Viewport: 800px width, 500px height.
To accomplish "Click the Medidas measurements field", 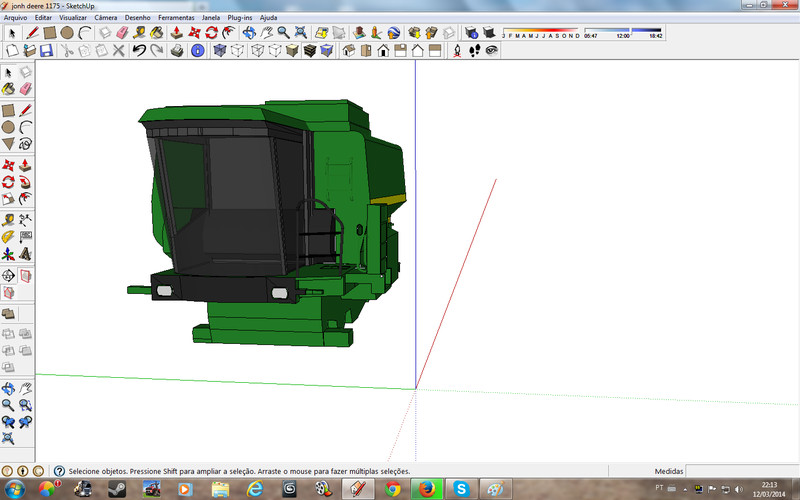I will click(x=742, y=471).
